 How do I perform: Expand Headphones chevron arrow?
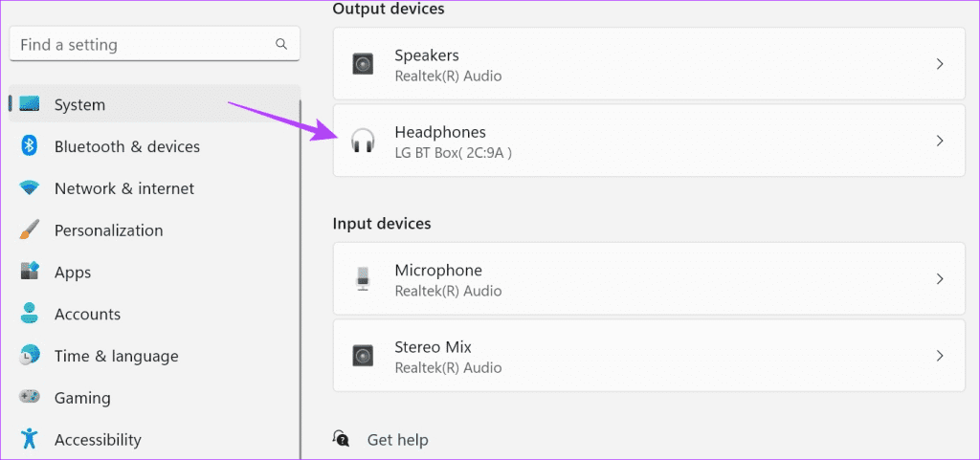pyautogui.click(x=940, y=141)
